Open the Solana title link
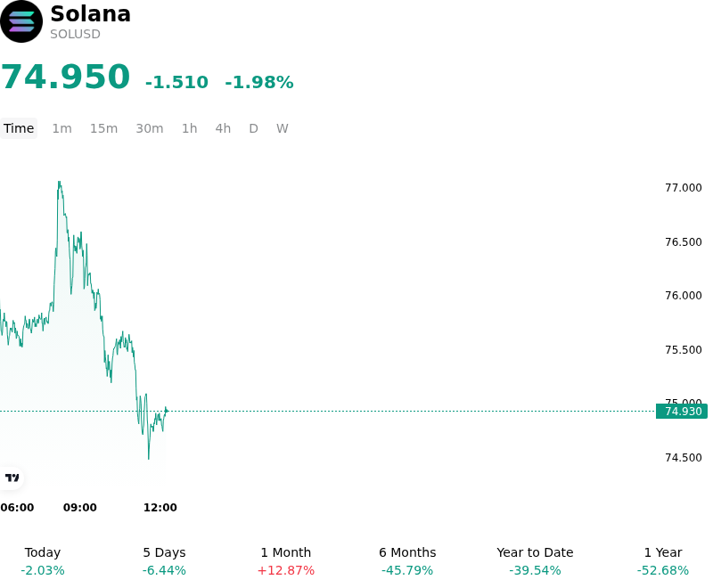Image resolution: width=713 pixels, height=588 pixels. tap(91, 13)
